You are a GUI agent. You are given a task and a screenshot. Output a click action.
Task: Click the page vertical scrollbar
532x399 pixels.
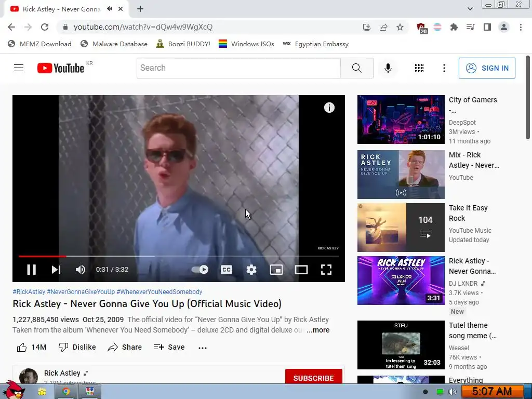pos(528,98)
